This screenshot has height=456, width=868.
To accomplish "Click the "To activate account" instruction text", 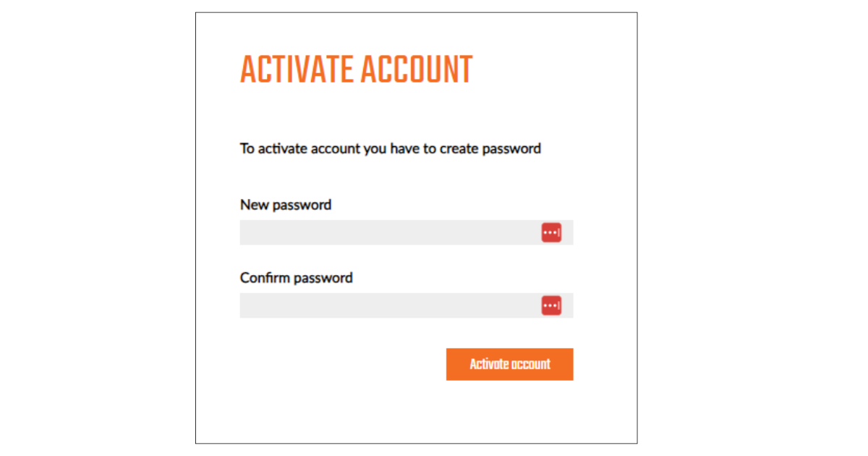I will pyautogui.click(x=391, y=149).
